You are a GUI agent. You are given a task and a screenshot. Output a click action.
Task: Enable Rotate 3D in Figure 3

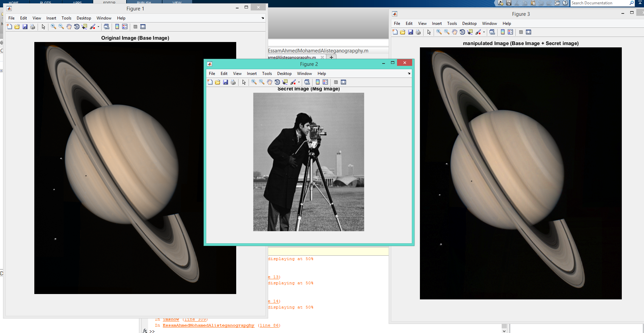coord(462,32)
